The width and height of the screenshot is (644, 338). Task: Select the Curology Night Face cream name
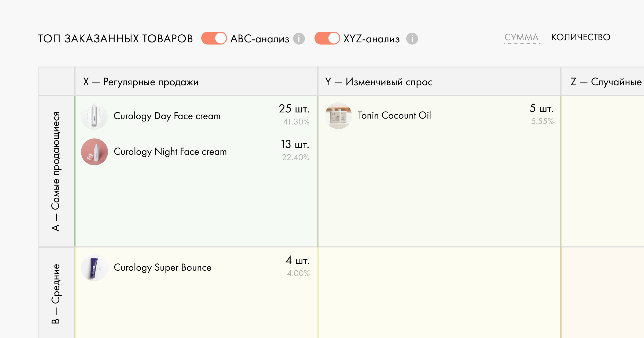coord(170,152)
